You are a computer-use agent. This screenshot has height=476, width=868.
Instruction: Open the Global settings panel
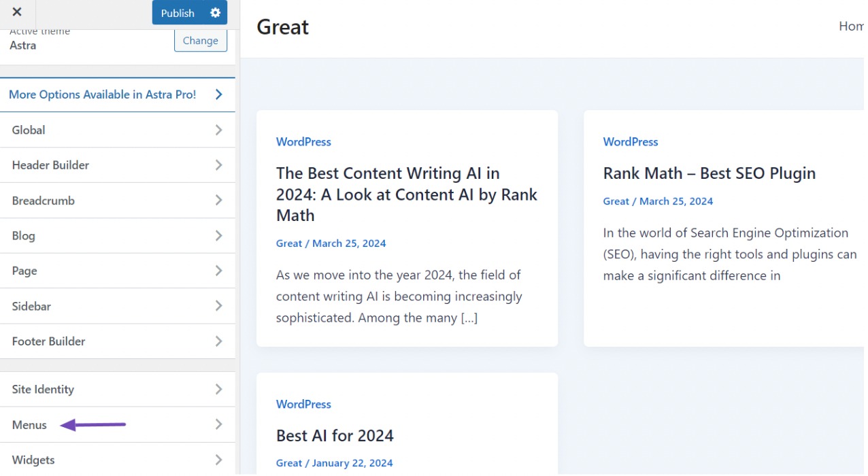click(x=118, y=130)
